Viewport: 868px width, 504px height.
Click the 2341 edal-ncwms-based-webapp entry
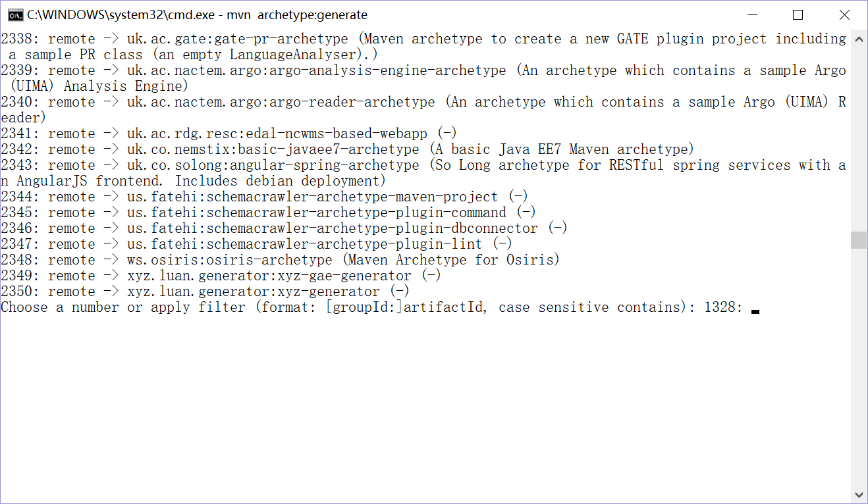(x=229, y=134)
